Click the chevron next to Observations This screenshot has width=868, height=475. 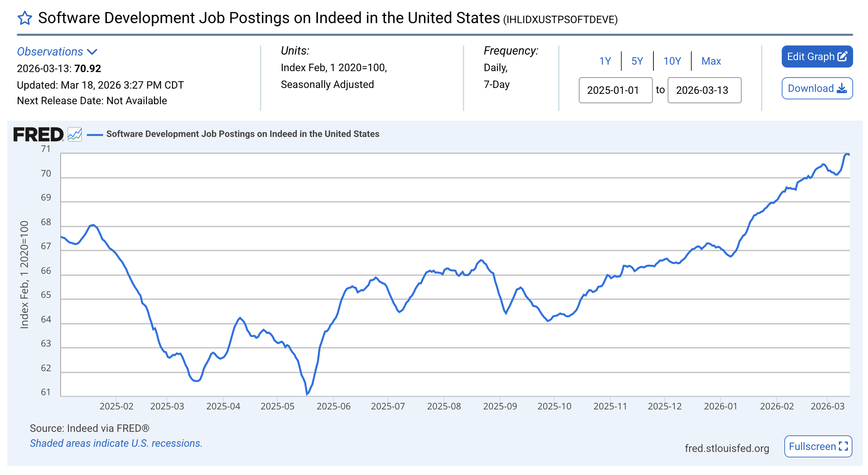92,52
